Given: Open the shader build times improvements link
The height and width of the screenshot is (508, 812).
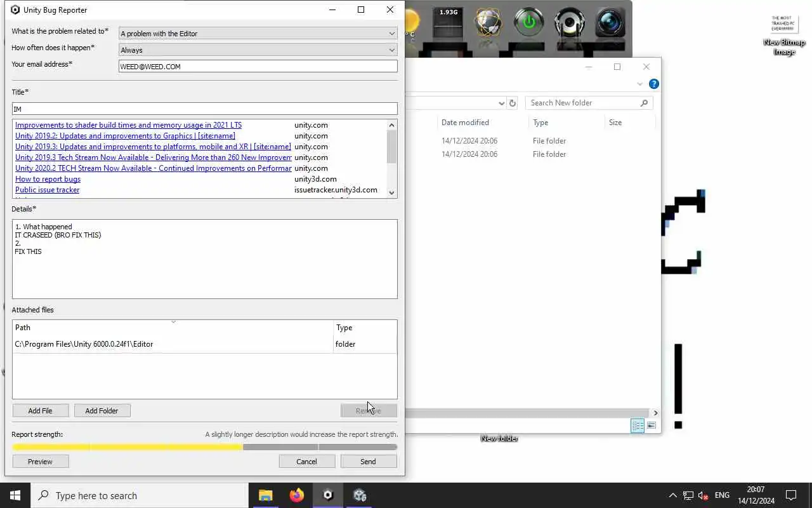Looking at the screenshot, I should pyautogui.click(x=128, y=125).
